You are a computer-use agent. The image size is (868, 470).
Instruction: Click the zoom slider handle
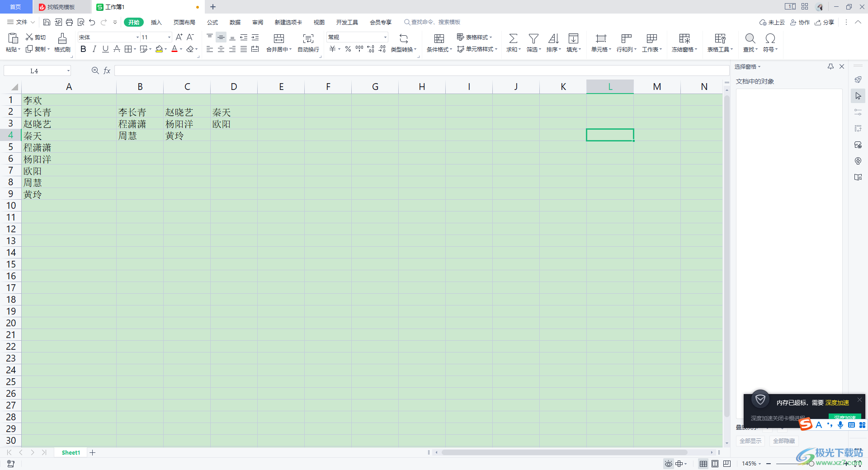click(x=811, y=464)
